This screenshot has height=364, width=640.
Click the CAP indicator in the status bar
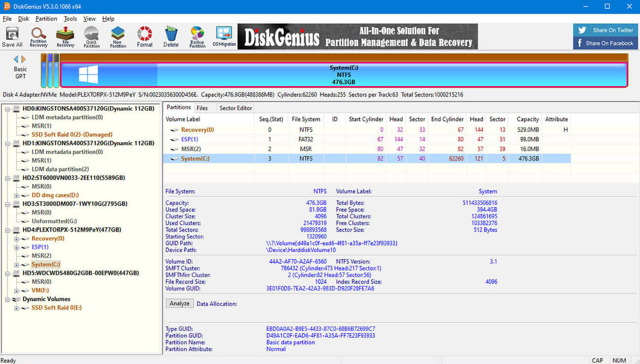(x=598, y=360)
